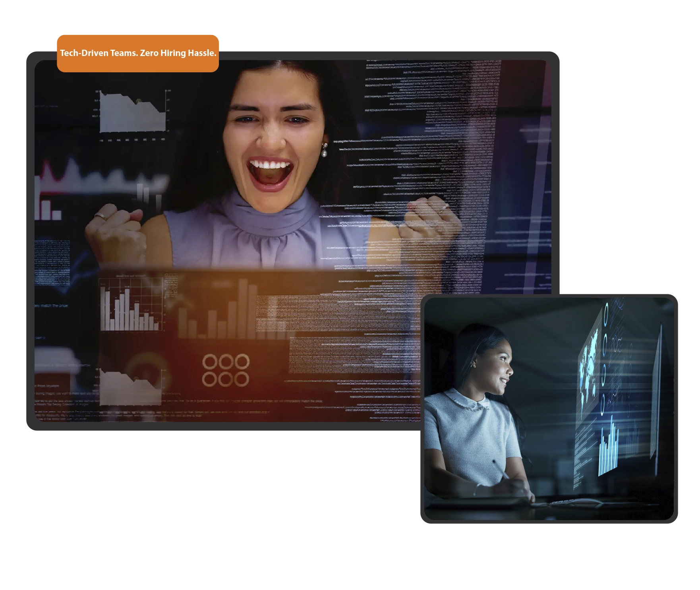This screenshot has width=700, height=590.
Task: Click the pen in the woman's hand
Action: tap(501, 469)
